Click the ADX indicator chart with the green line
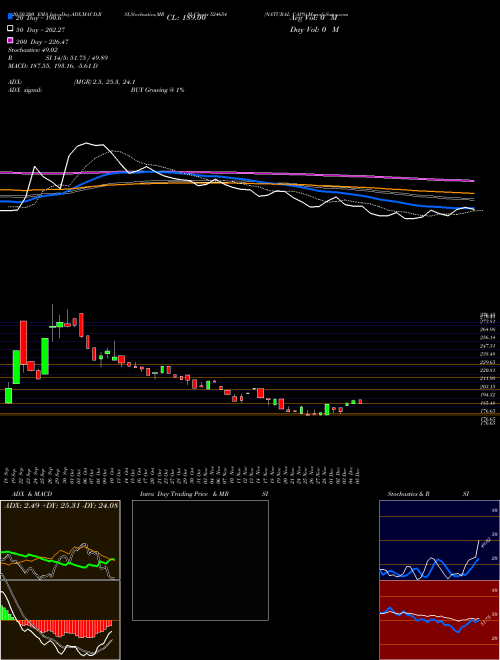This screenshot has height=660, width=500. tap(60, 540)
